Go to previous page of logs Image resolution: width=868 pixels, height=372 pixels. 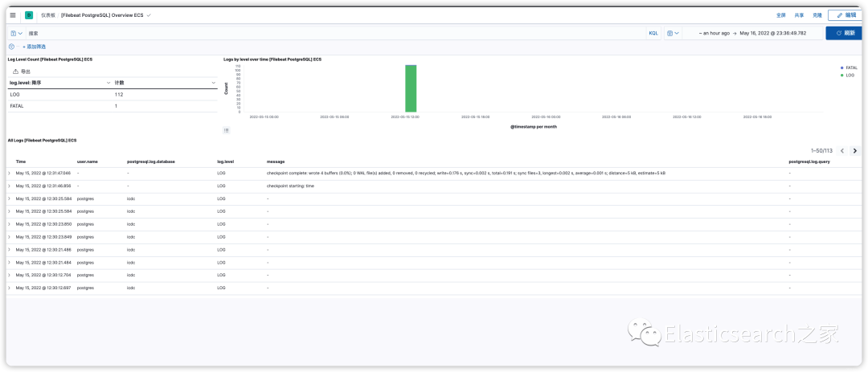pos(842,150)
